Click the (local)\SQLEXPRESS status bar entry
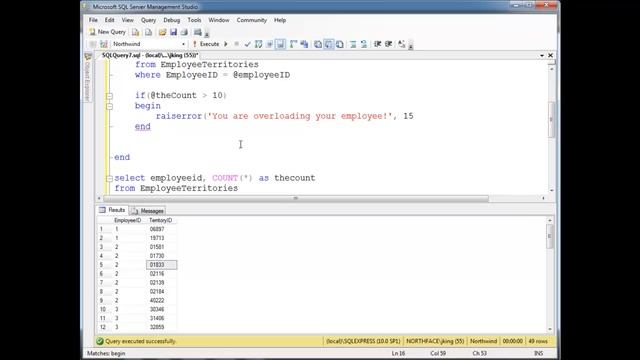640x360 pixels. click(x=363, y=341)
